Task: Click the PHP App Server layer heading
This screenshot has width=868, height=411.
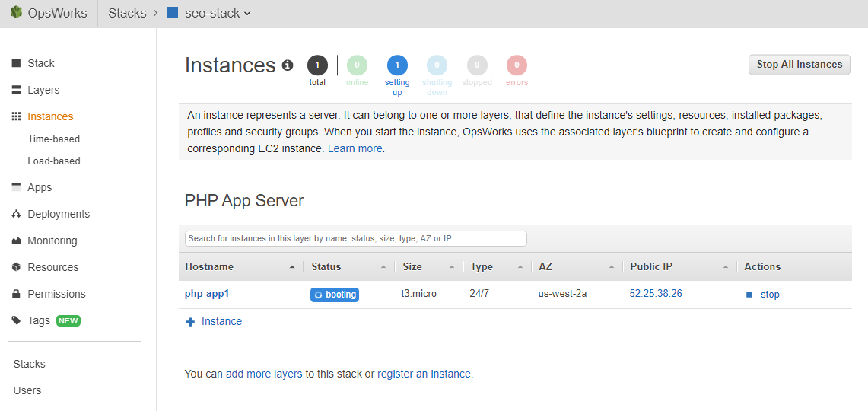Action: (244, 200)
